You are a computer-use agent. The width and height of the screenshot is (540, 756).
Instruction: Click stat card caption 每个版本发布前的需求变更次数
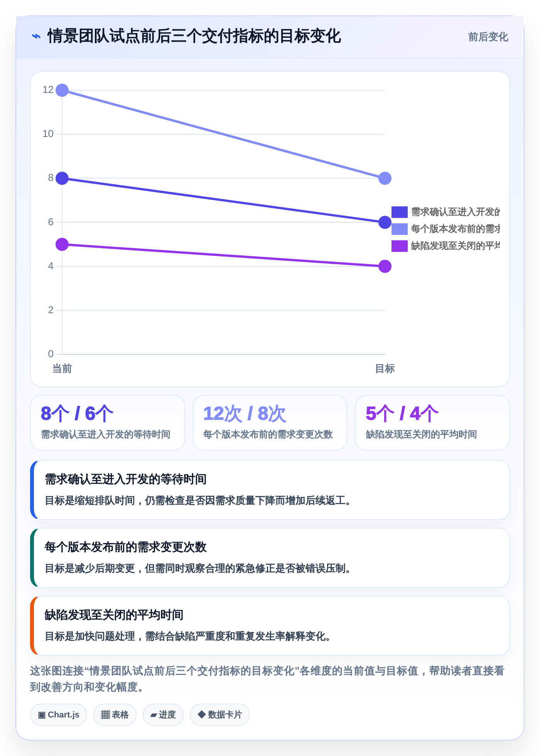pyautogui.click(x=268, y=435)
